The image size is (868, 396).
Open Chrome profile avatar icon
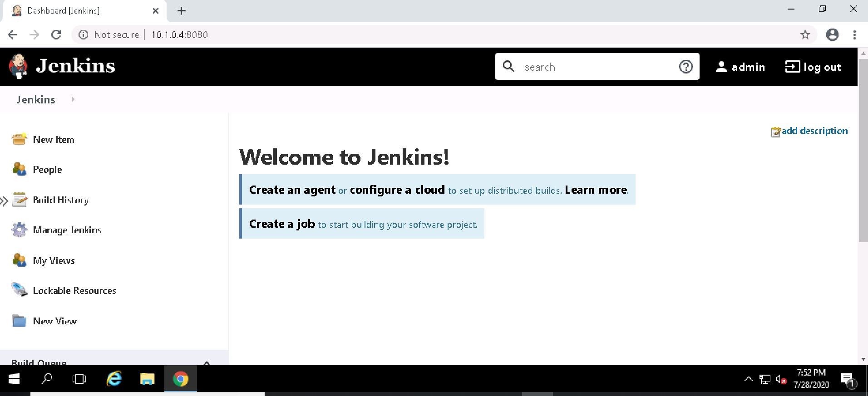pyautogui.click(x=832, y=35)
